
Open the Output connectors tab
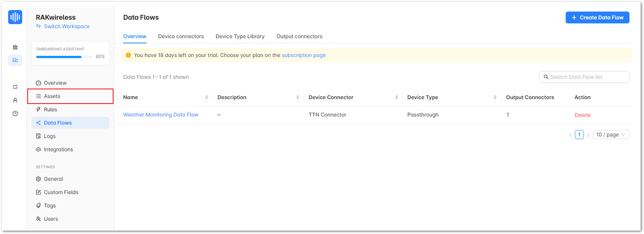pyautogui.click(x=299, y=36)
